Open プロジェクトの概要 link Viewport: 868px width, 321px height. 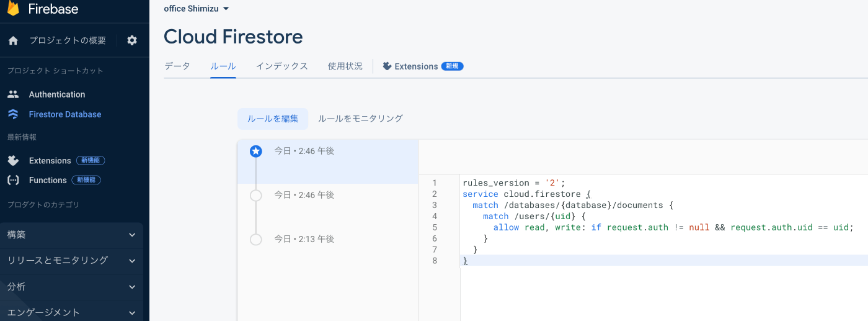coord(68,40)
